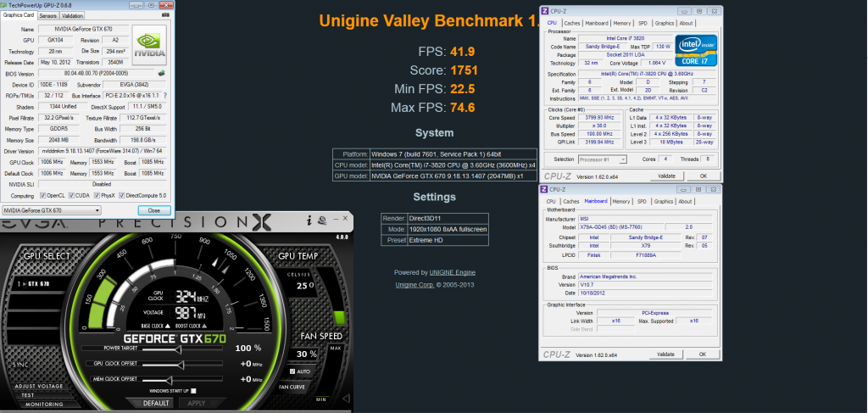Viewport: 868px width, 413px height.
Task: Click the GPU-Z title bar app icon
Action: (4, 5)
